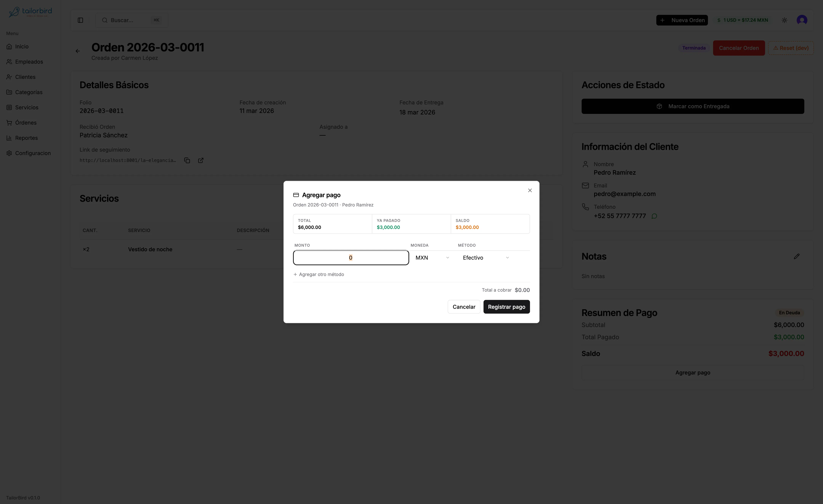Click the Reset (dev) button
Viewport: 823px width, 504px height.
point(791,48)
